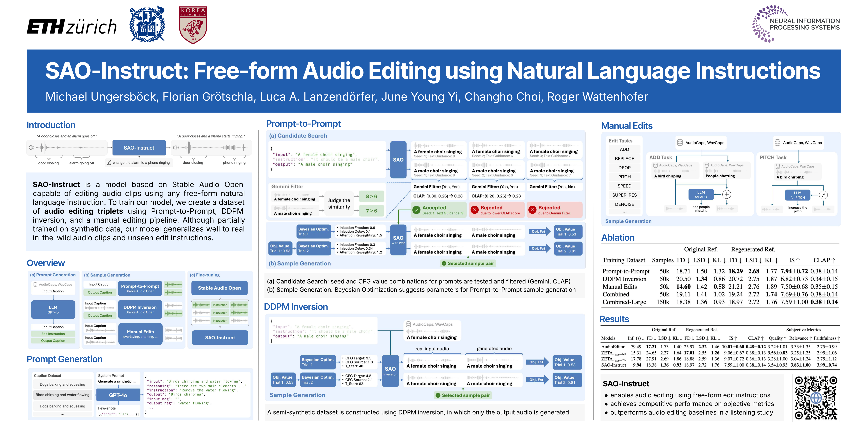Click the 8 > 6 green score box
The width and height of the screenshot is (868, 434).
(x=371, y=196)
